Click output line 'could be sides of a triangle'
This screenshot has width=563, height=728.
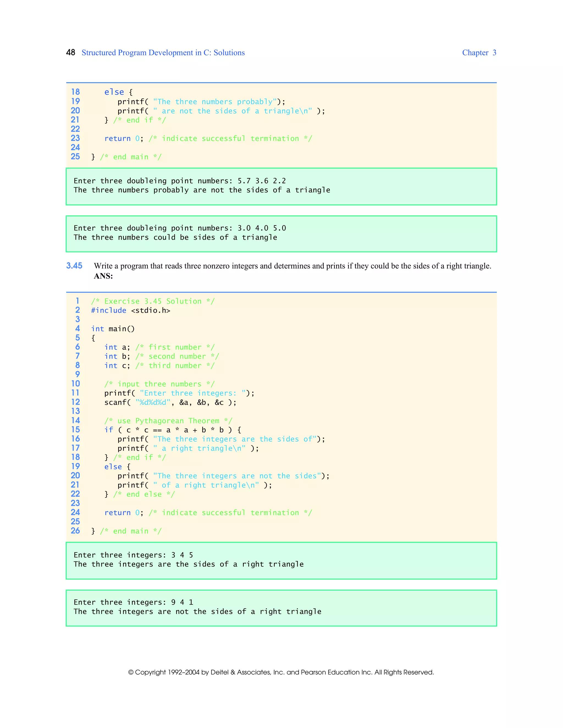click(175, 237)
